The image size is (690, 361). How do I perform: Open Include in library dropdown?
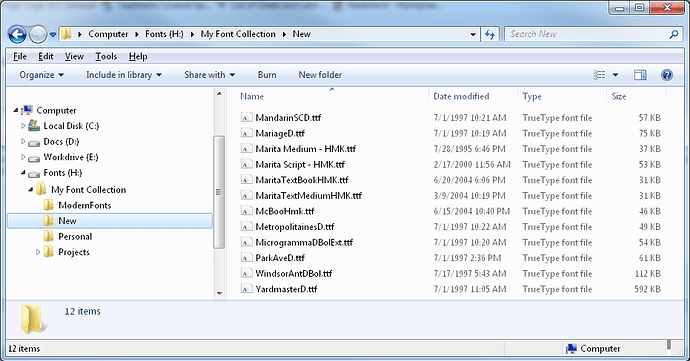[124, 75]
